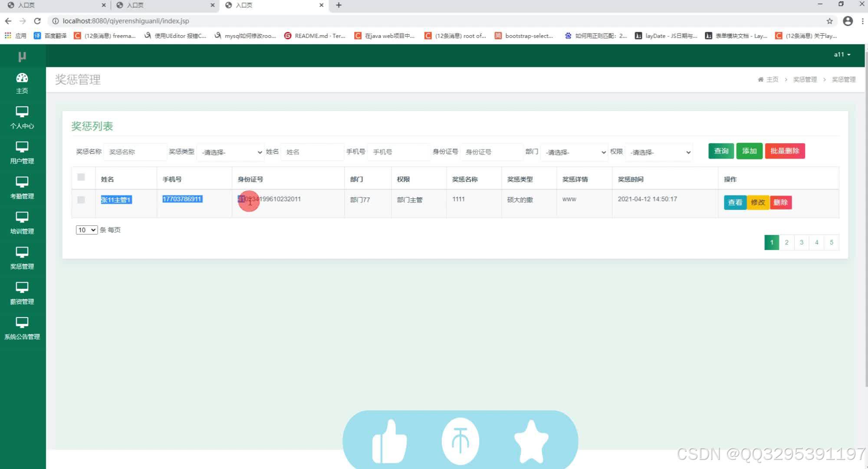Click the browser address bar URL

(126, 21)
